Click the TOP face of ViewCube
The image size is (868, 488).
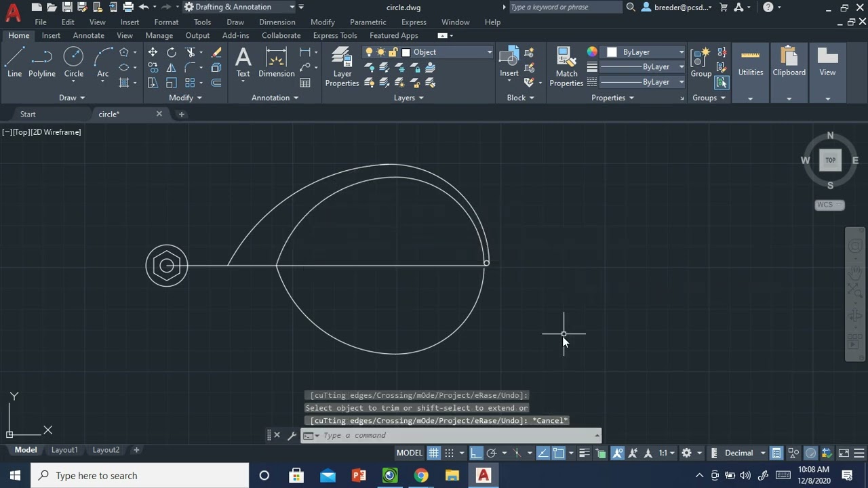tap(830, 160)
